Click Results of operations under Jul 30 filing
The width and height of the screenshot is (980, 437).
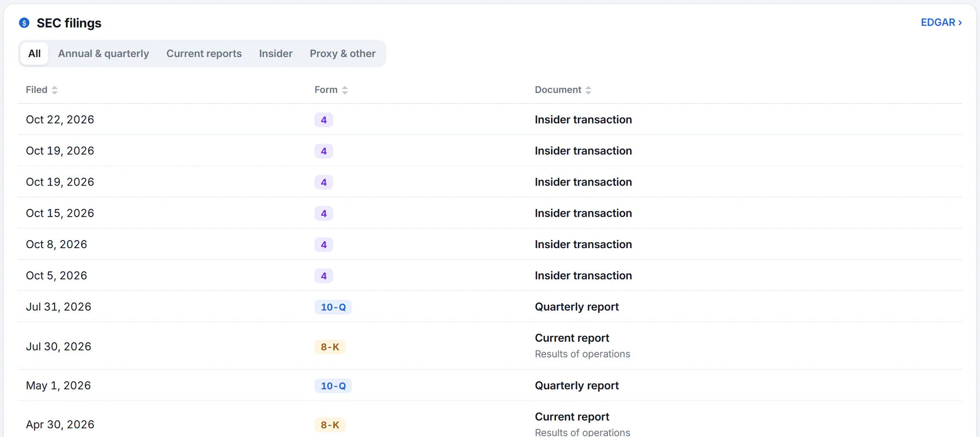coord(582,354)
